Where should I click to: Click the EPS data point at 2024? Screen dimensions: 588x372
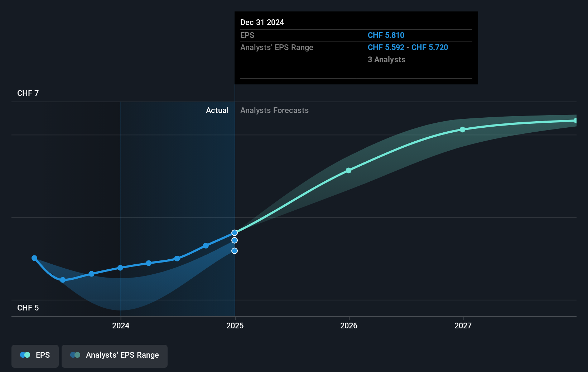point(120,268)
